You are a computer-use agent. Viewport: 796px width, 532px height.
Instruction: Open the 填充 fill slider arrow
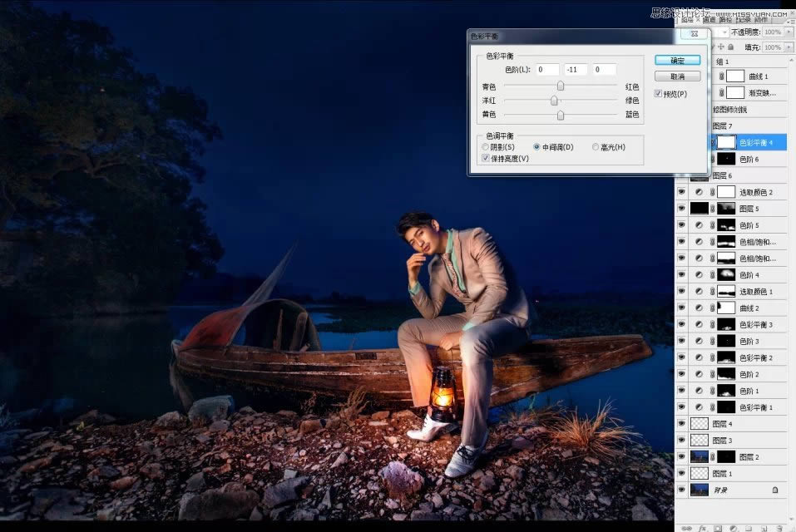(x=789, y=47)
